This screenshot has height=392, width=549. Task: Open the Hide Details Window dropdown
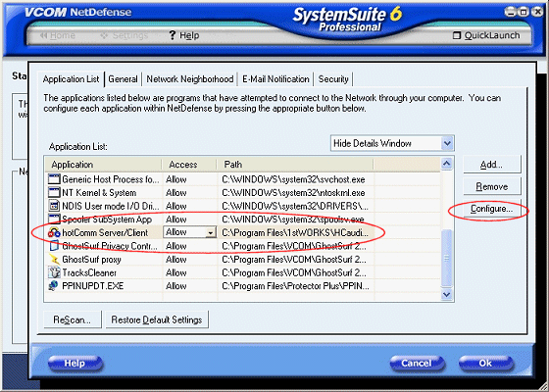click(447, 143)
